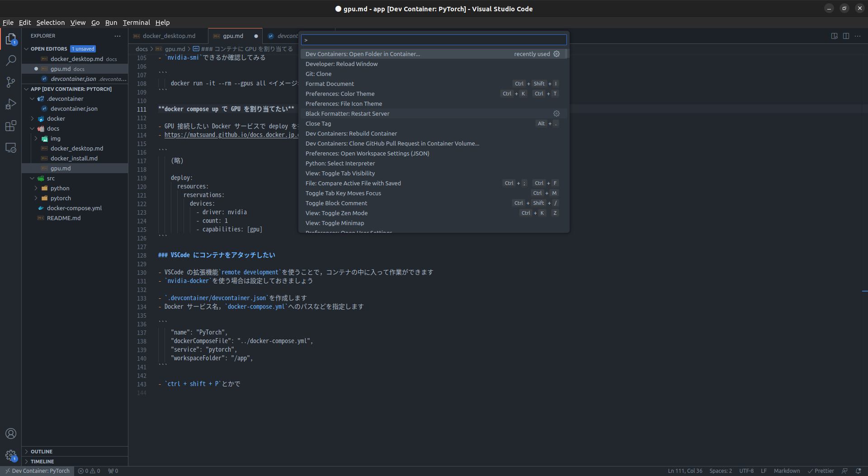The width and height of the screenshot is (868, 476).
Task: Open the Remote Explorer view
Action: [x=11, y=148]
